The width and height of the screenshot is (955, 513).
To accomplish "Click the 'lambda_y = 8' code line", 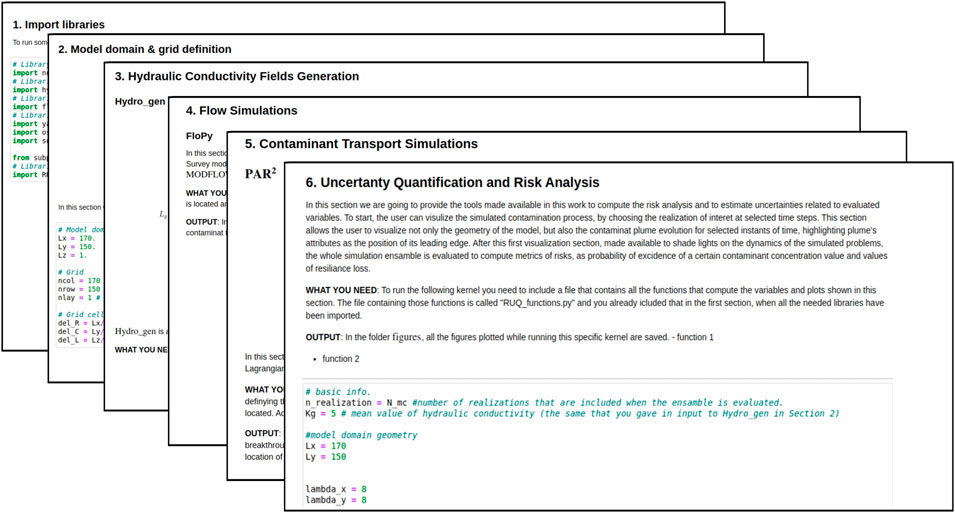I will pos(336,500).
